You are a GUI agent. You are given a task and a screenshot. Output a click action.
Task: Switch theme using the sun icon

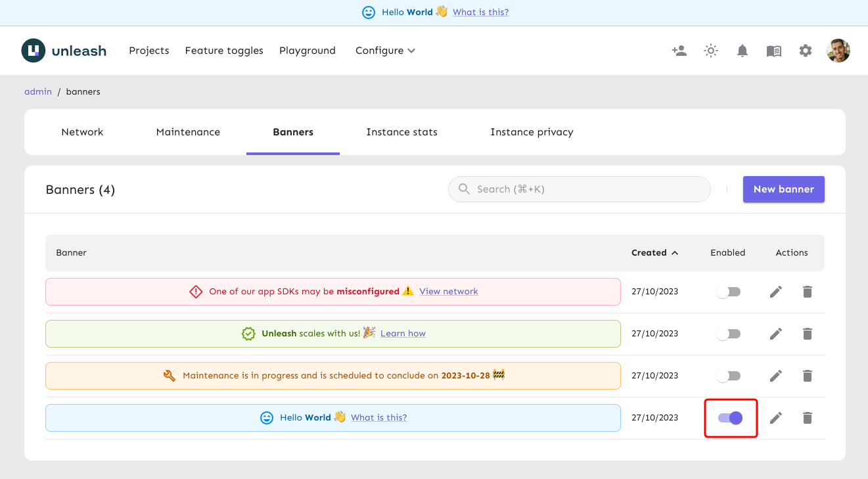pos(711,51)
